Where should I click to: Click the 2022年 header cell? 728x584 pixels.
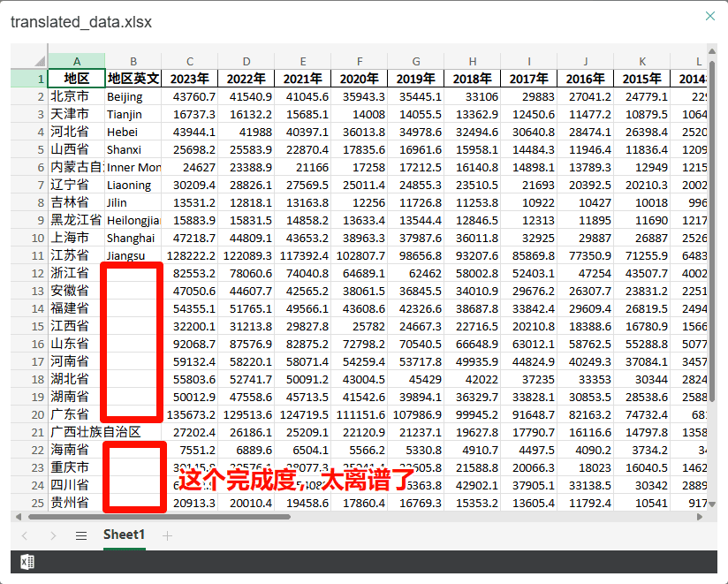tap(246, 79)
